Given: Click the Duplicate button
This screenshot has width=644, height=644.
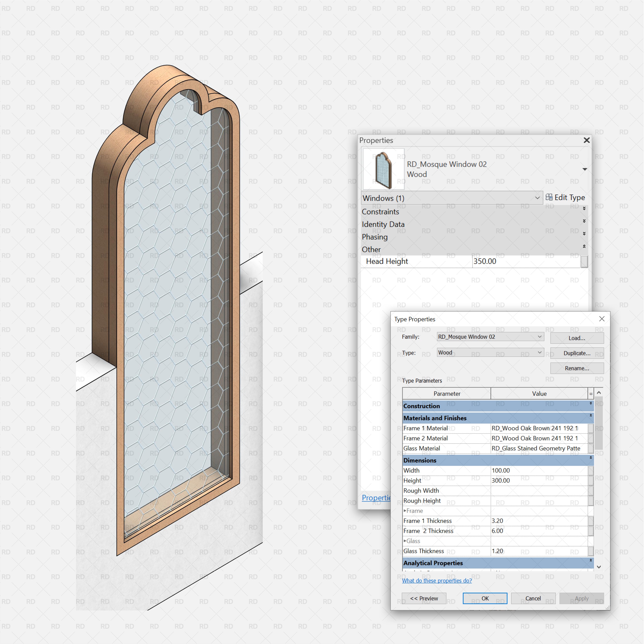Looking at the screenshot, I should coord(577,353).
